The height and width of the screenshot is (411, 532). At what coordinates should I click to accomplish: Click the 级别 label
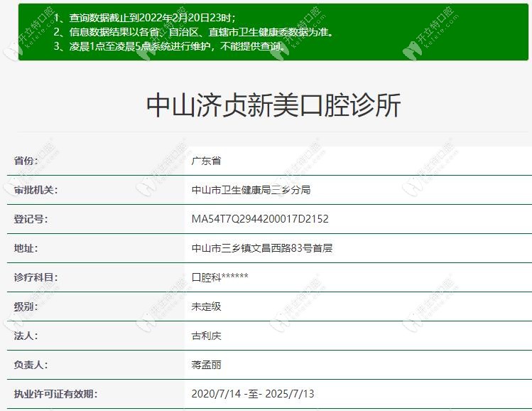26,306
